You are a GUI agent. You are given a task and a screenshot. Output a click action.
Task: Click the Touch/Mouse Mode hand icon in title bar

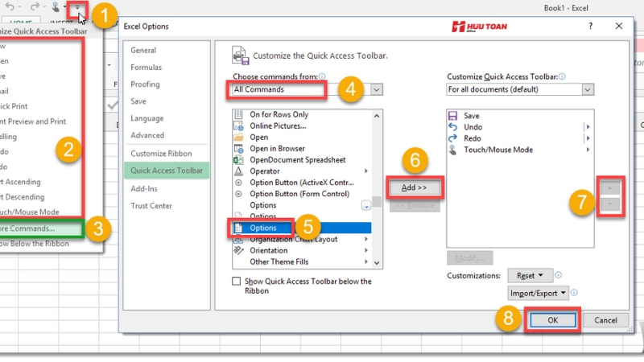click(x=56, y=6)
